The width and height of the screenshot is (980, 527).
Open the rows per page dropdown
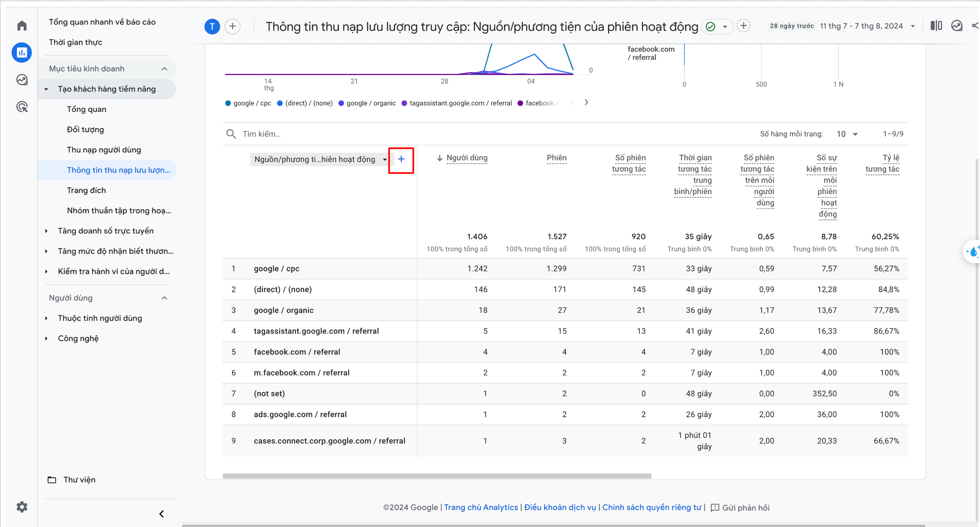(847, 134)
